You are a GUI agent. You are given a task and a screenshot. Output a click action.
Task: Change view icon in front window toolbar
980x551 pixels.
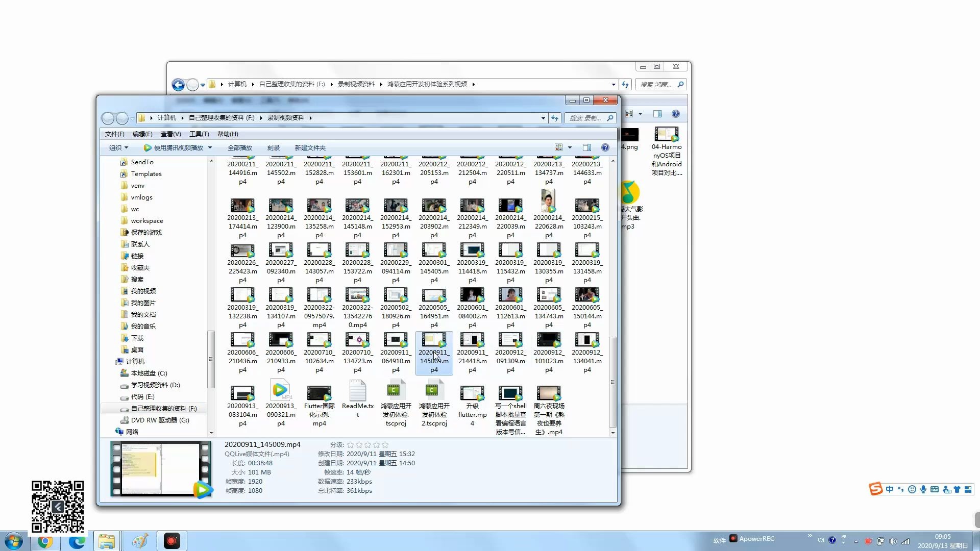tap(559, 147)
